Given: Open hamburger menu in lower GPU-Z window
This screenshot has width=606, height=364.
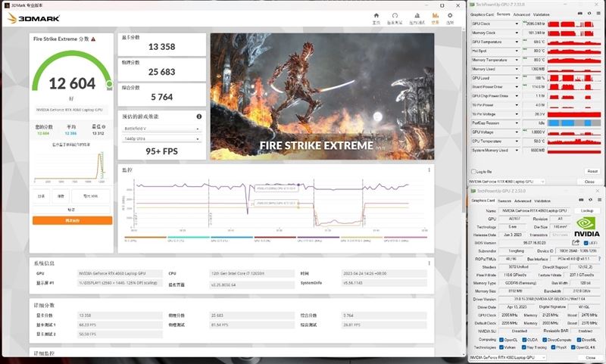Looking at the screenshot, I should pyautogui.click(x=599, y=200).
